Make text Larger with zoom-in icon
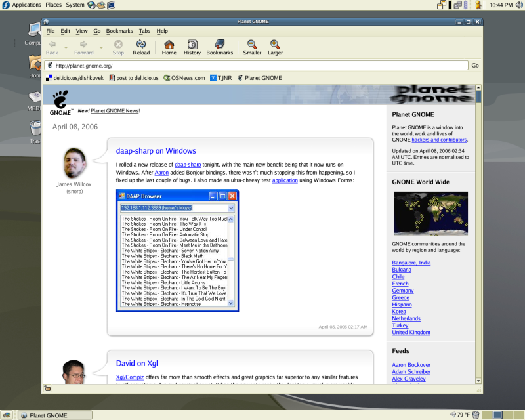This screenshot has height=420, width=525. coord(275,44)
